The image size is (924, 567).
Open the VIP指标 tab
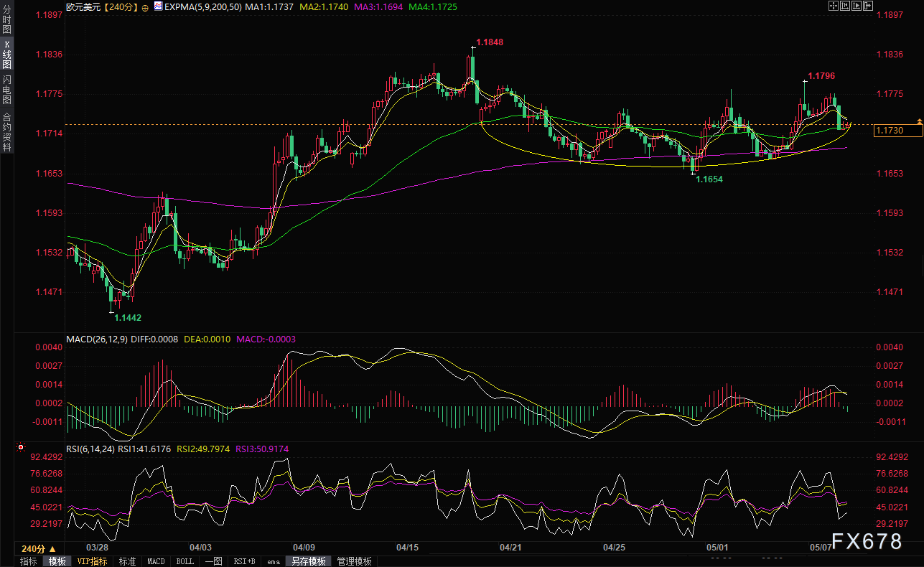coord(92,561)
